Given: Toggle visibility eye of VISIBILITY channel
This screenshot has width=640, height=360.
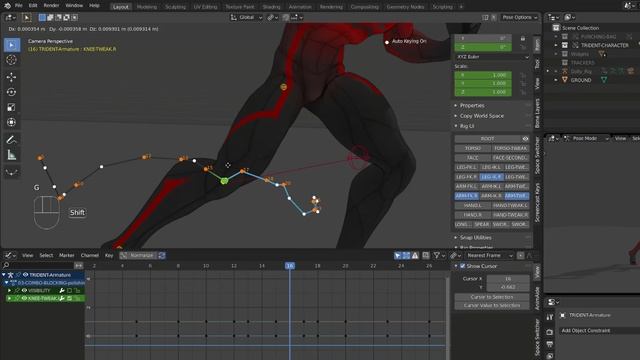Looking at the screenshot, I should point(24,291).
